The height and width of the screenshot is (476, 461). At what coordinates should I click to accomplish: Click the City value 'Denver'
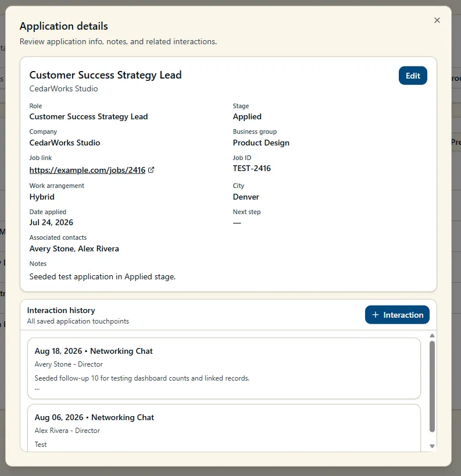pyautogui.click(x=246, y=197)
